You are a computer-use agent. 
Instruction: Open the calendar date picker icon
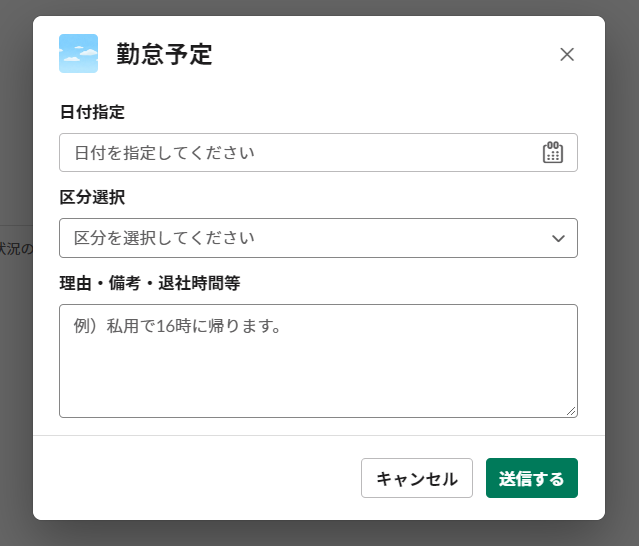[553, 152]
